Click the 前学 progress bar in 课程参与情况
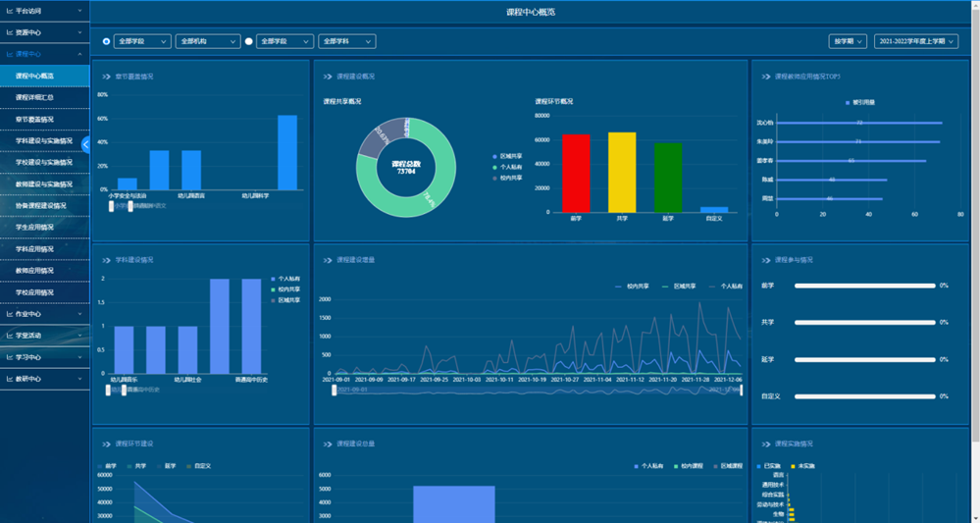Screen dimensions: 980x523 click(x=865, y=286)
